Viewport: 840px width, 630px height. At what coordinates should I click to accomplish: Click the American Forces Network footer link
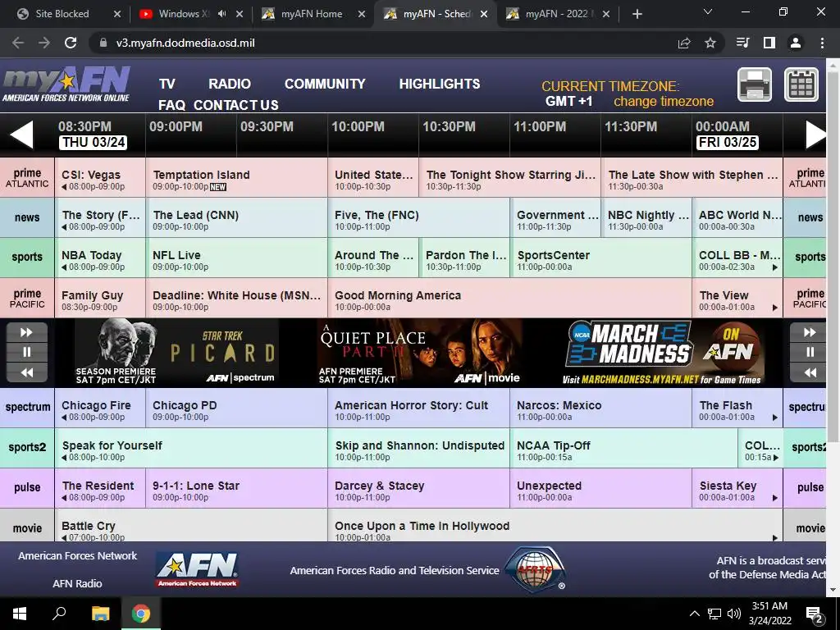(x=78, y=555)
